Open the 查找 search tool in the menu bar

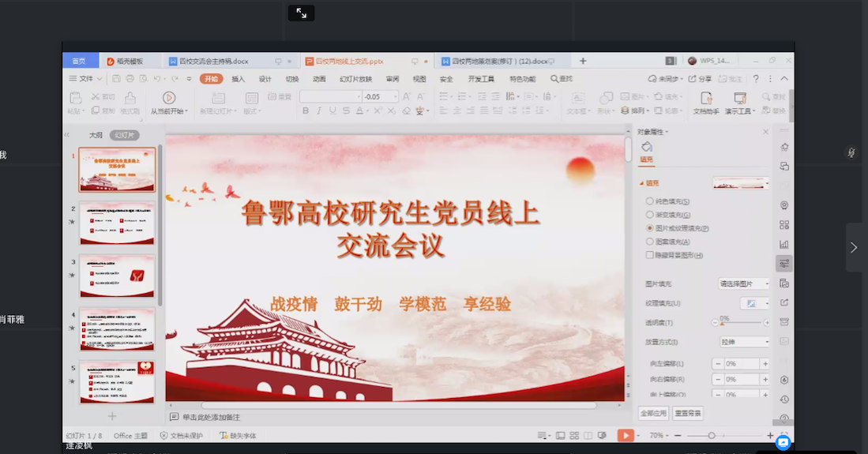[x=562, y=79]
